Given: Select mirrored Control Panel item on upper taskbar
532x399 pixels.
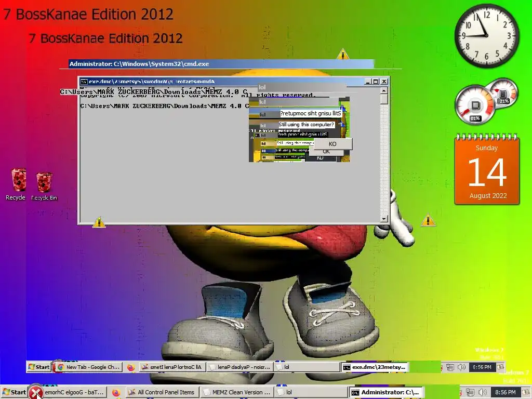Looking at the screenshot, I should click(172, 367).
